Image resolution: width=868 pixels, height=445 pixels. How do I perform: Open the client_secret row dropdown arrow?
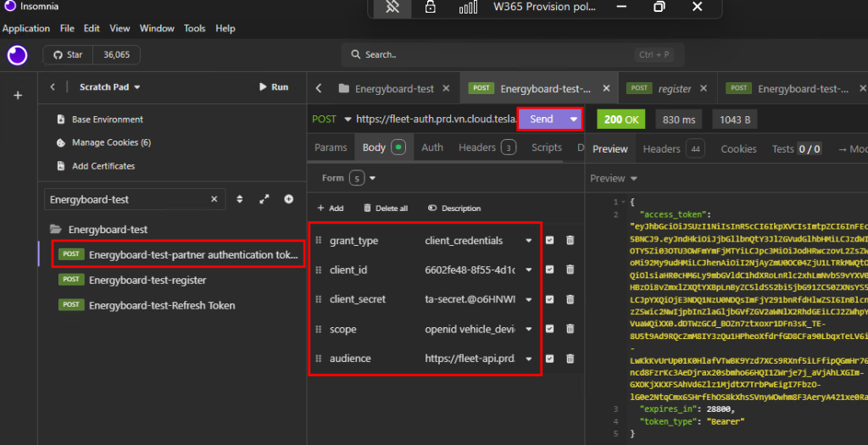point(529,299)
